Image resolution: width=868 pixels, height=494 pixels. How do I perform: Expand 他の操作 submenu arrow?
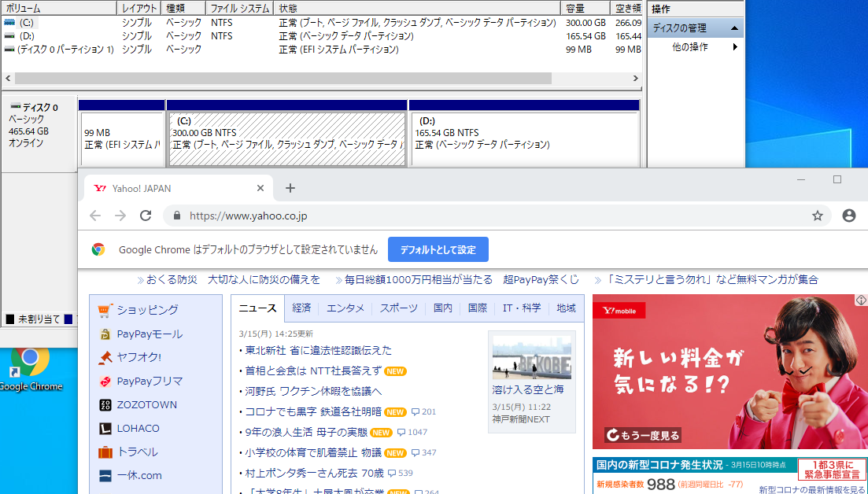click(x=735, y=47)
